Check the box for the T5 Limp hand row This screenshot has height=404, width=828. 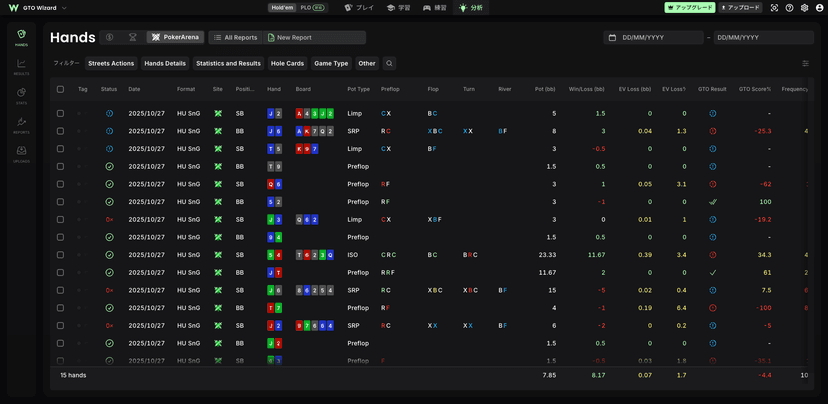pyautogui.click(x=60, y=149)
